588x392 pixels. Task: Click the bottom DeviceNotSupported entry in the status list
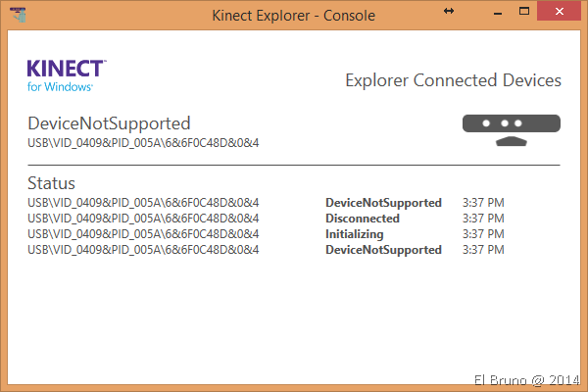pos(383,250)
